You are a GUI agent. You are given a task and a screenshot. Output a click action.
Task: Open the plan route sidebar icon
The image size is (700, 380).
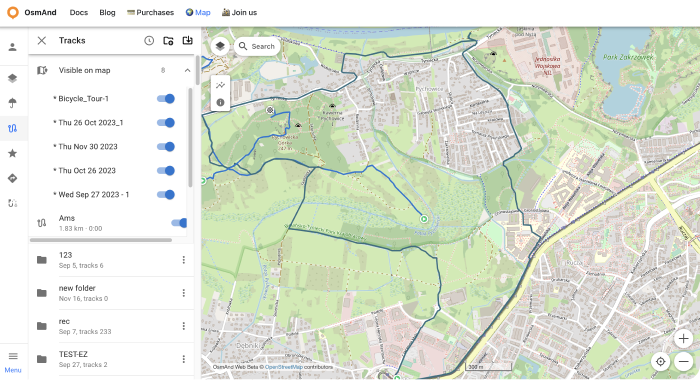click(x=12, y=204)
